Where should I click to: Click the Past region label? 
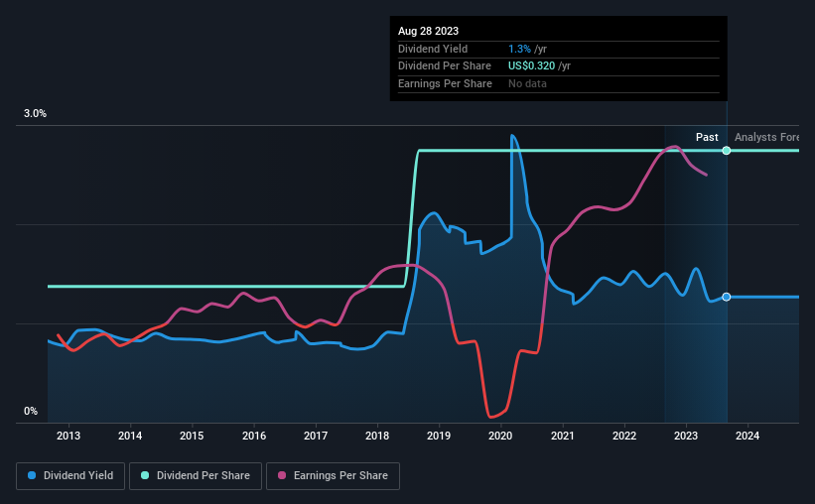pyautogui.click(x=707, y=137)
